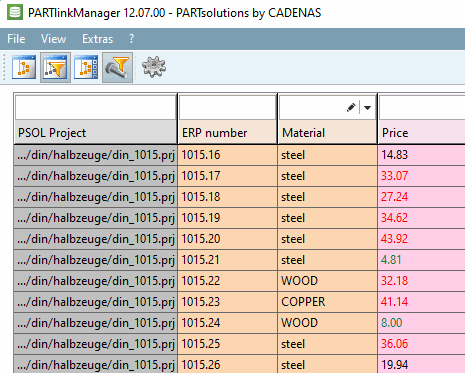This screenshot has height=373, width=465.
Task: Click the PSOL Project column header
Action: [95, 133]
